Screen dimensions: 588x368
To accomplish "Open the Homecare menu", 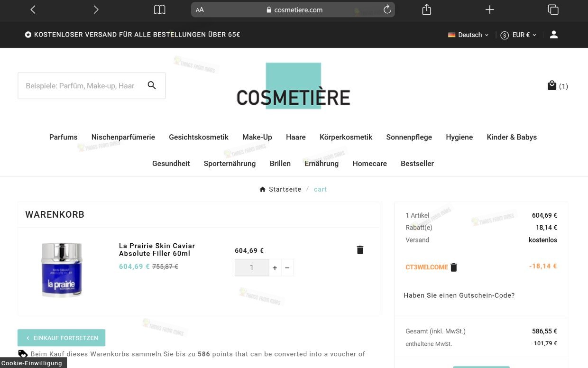I will pos(370,163).
